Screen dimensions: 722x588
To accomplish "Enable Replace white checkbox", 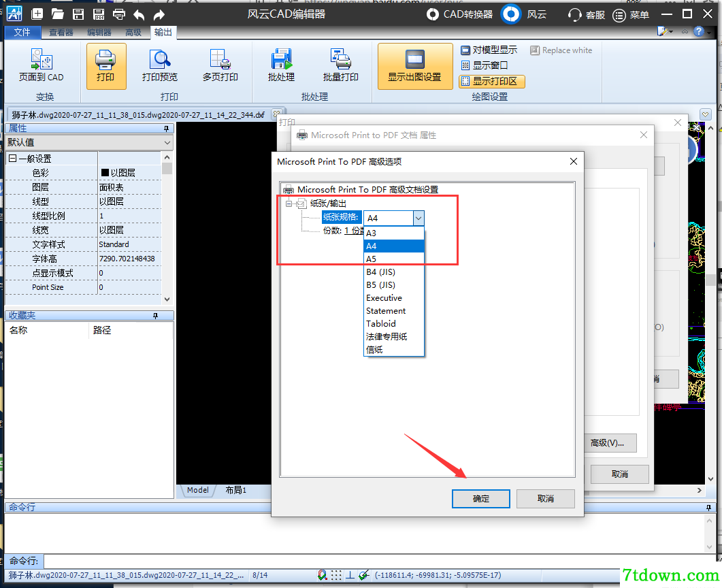I will [561, 50].
